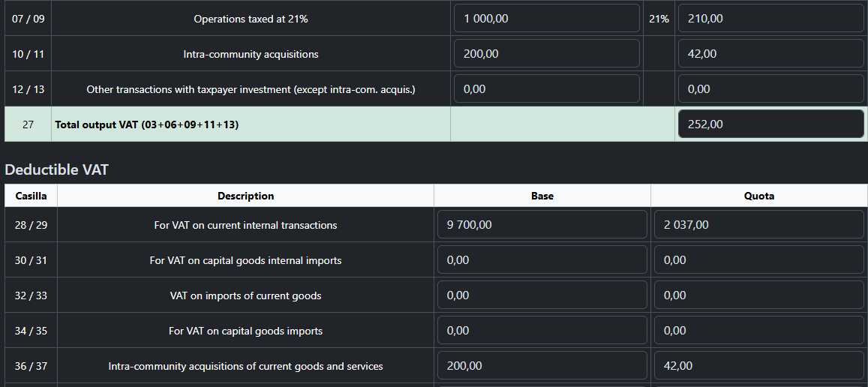Viewport: 868px width, 387px height.
Task: Focus base field for Other transactions with taxpayer investment
Action: click(546, 89)
